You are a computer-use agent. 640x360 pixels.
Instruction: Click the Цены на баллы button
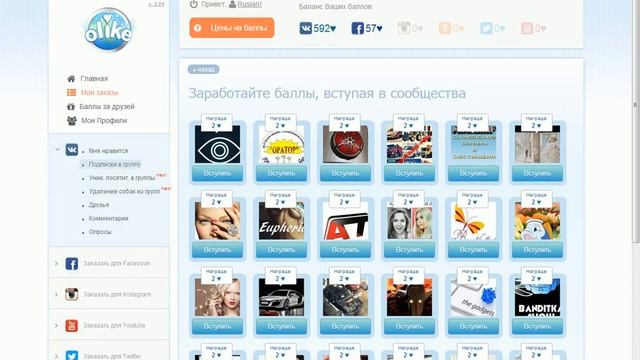click(x=231, y=28)
